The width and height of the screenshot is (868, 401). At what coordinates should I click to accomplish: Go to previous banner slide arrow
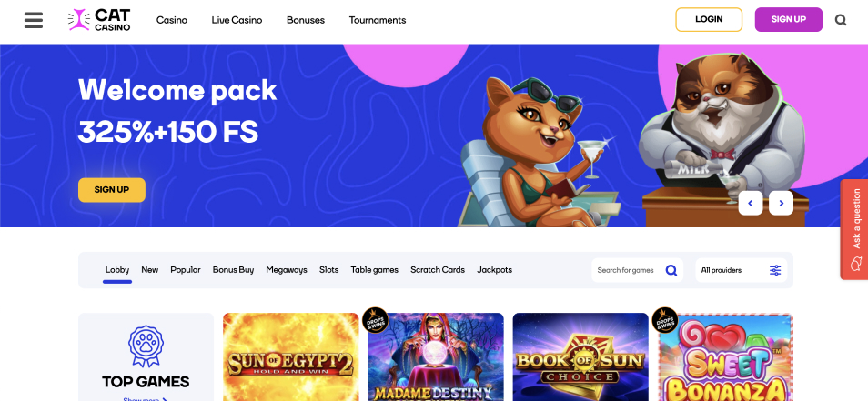[750, 203]
